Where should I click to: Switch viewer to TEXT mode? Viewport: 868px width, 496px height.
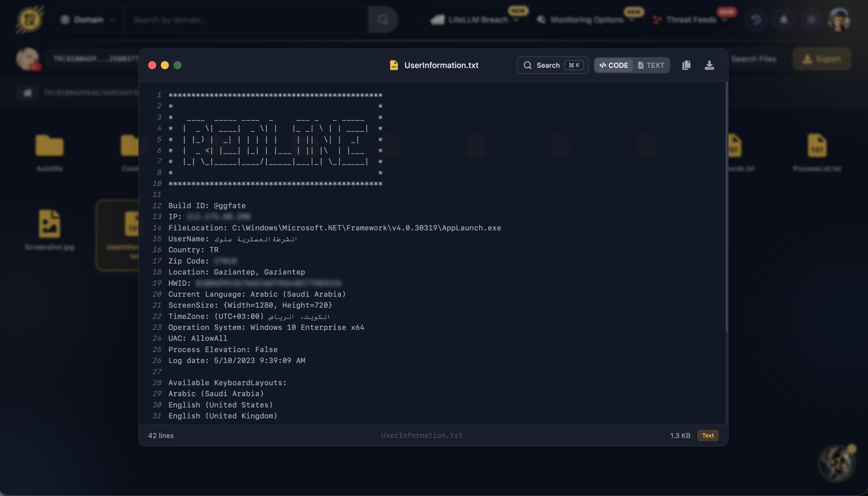(x=651, y=65)
